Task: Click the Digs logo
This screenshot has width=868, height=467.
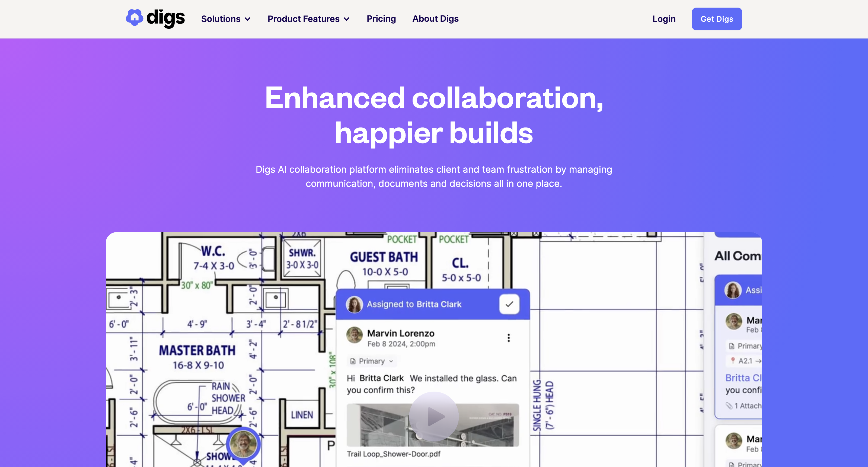Action: (155, 18)
